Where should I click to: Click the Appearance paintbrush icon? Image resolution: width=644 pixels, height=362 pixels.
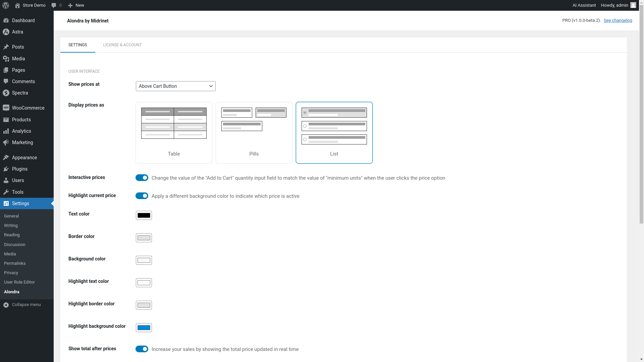6,158
